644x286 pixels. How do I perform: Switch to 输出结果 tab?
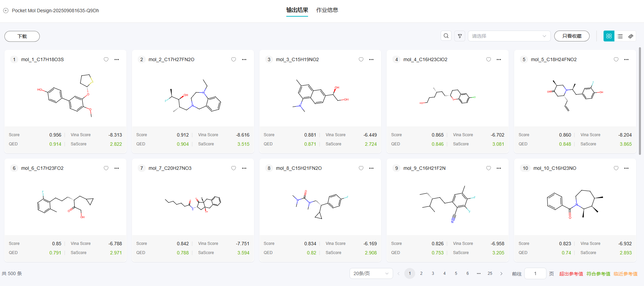pyautogui.click(x=297, y=10)
